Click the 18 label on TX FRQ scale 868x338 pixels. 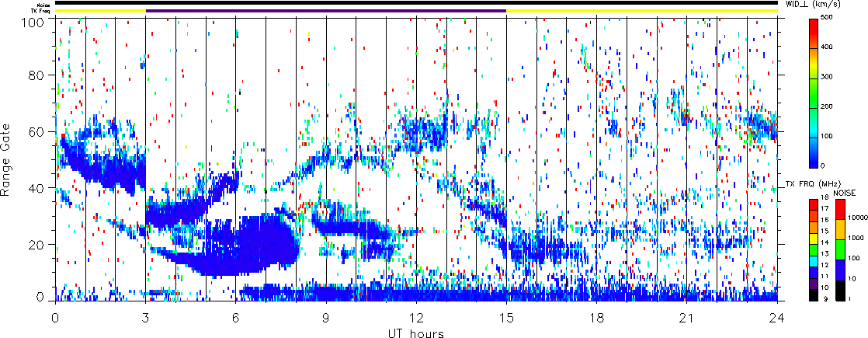coord(825,197)
